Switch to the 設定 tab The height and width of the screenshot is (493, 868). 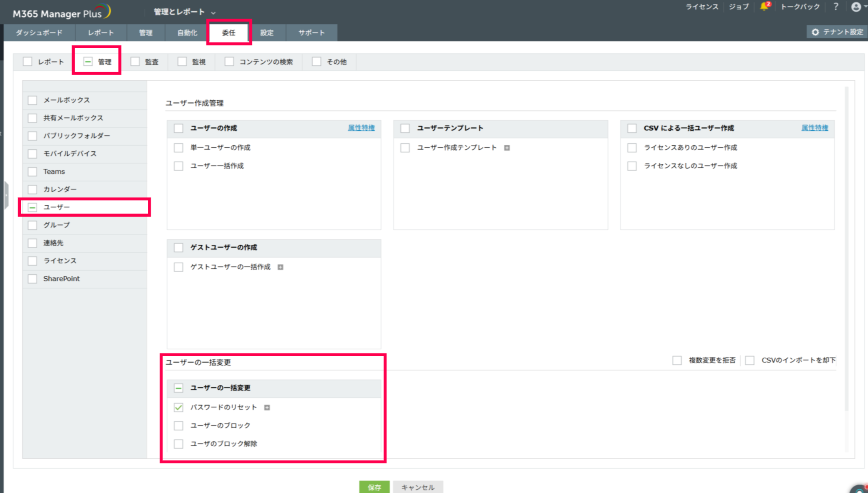[x=267, y=33]
